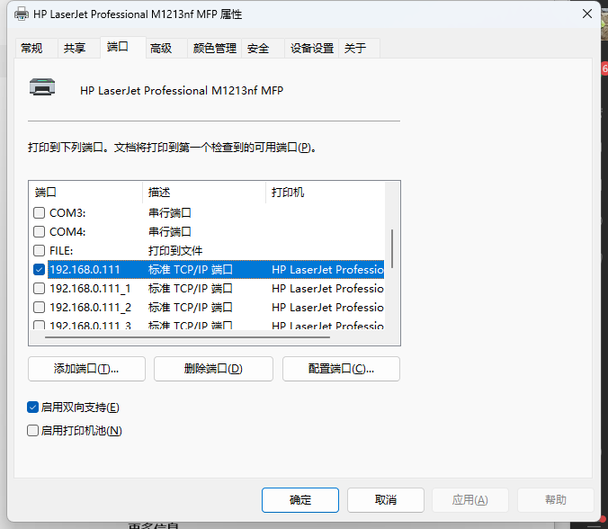Click the printer icon in title bar
Screen dimensions: 608x529
click(18, 15)
